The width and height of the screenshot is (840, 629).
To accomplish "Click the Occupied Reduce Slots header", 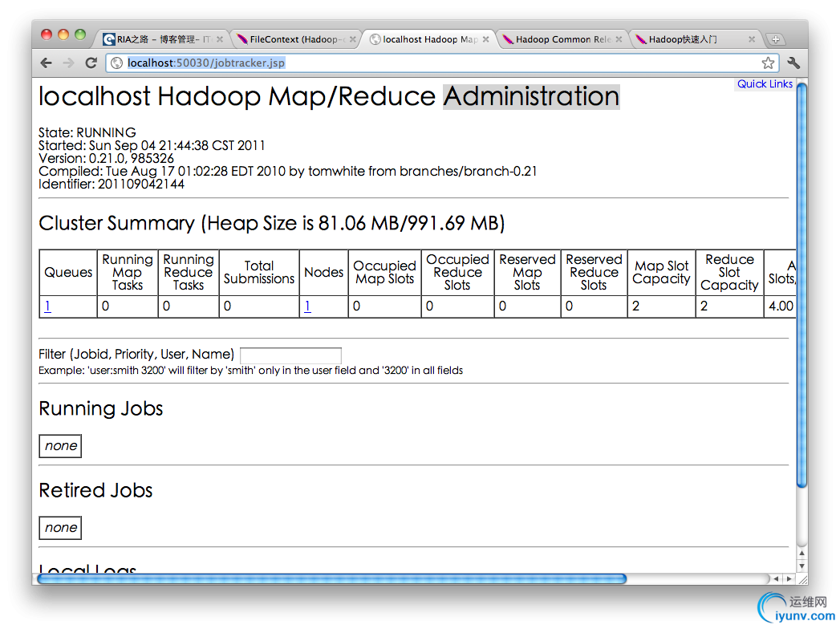I will (x=457, y=272).
